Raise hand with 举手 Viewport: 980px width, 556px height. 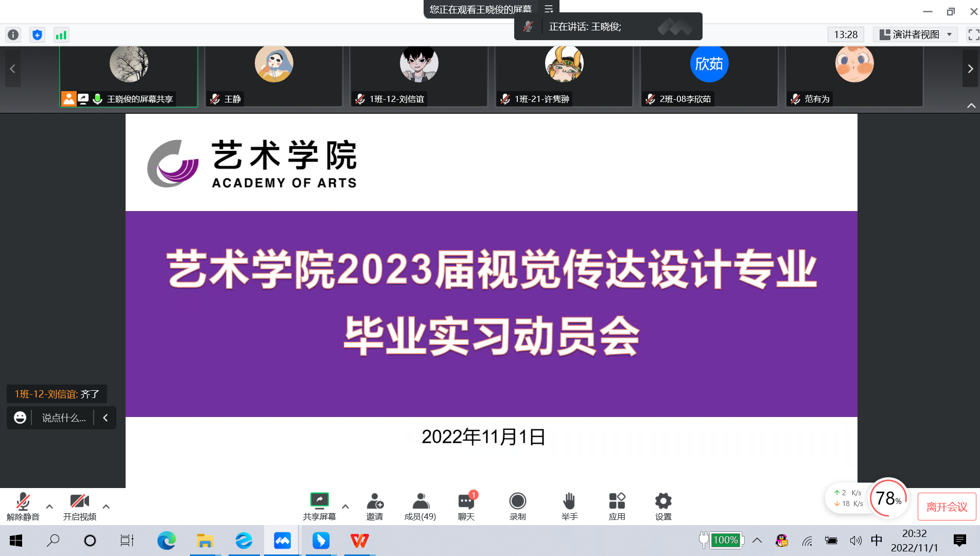[569, 507]
